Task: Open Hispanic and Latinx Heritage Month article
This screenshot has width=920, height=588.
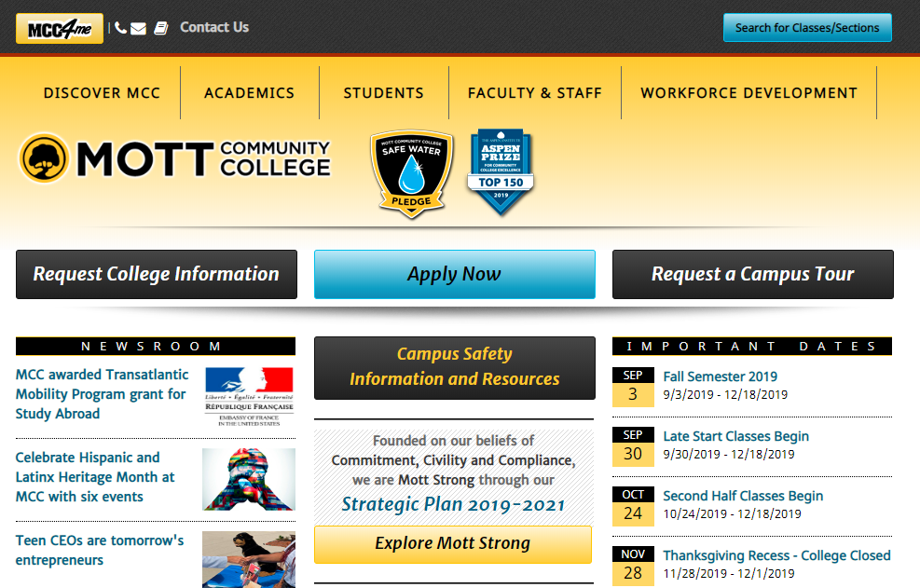Action: (x=95, y=476)
